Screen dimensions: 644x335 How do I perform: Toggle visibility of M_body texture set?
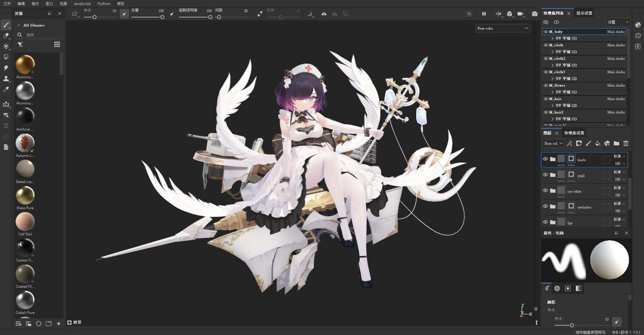tap(546, 31)
